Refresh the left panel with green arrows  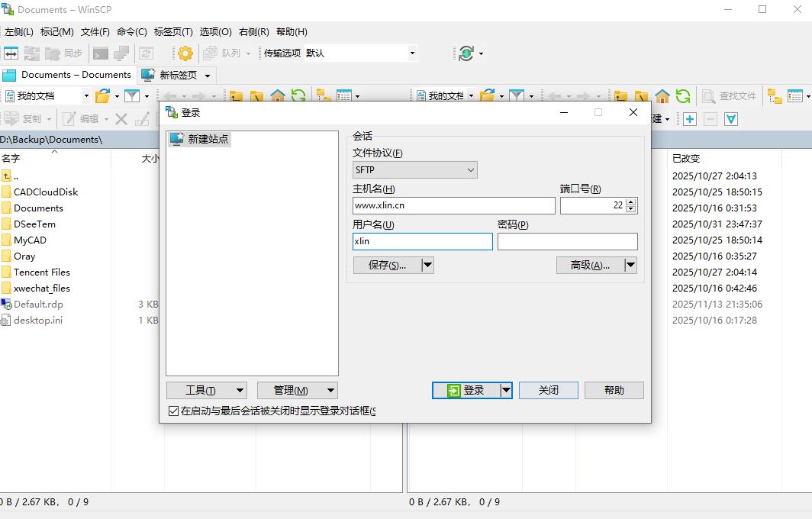[298, 96]
